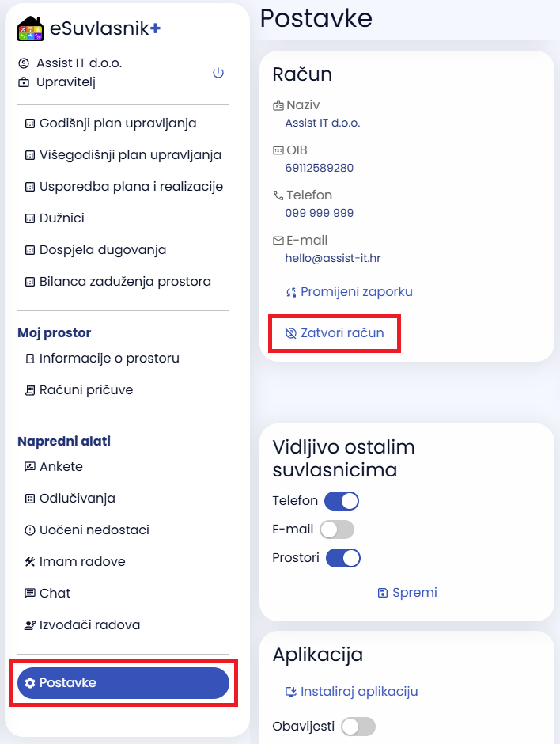Click the eSuvlasnik+ house logo
Viewport: 560px width, 744px height.
click(x=30, y=28)
